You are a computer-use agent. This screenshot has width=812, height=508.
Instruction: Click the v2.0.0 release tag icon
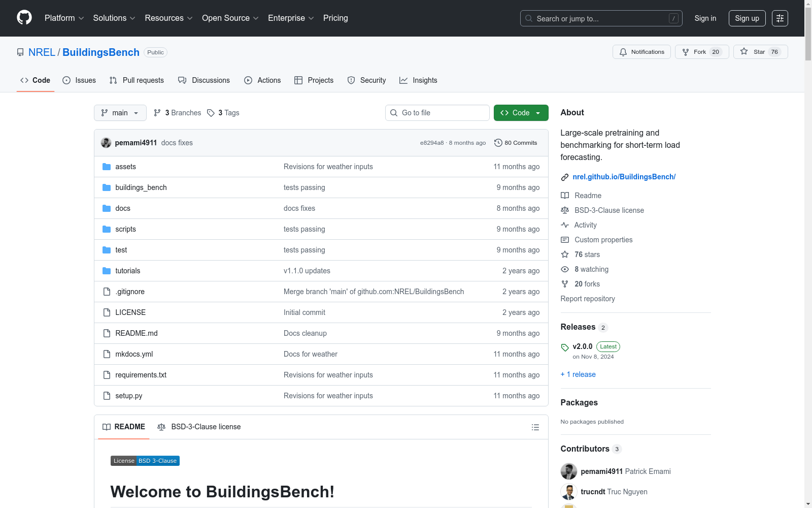pos(565,347)
